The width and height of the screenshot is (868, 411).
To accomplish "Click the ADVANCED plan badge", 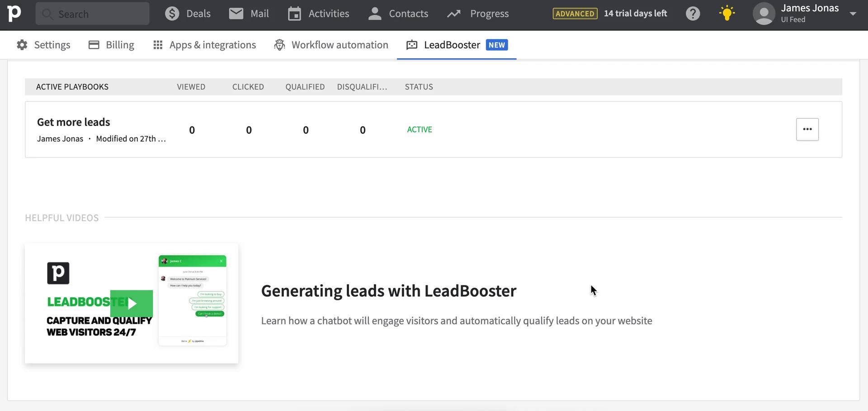I will (575, 14).
